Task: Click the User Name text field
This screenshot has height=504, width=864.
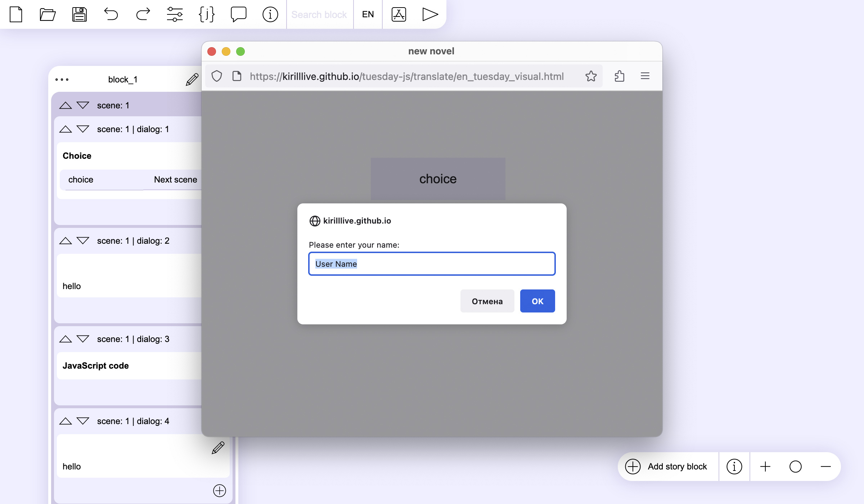Action: click(x=432, y=264)
